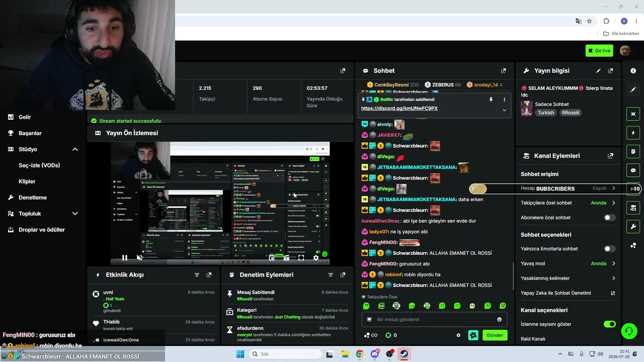Open Yavaş mod options
This screenshot has height=362, width=644.
568,263
